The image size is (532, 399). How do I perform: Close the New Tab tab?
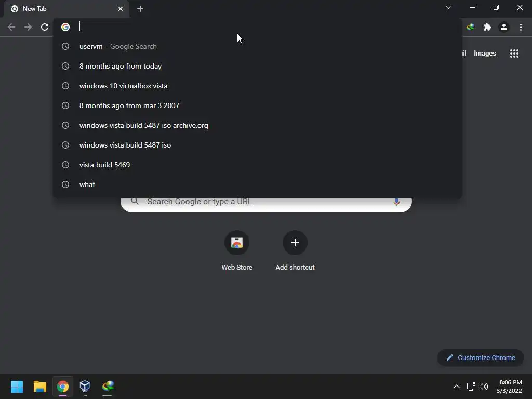click(x=121, y=9)
